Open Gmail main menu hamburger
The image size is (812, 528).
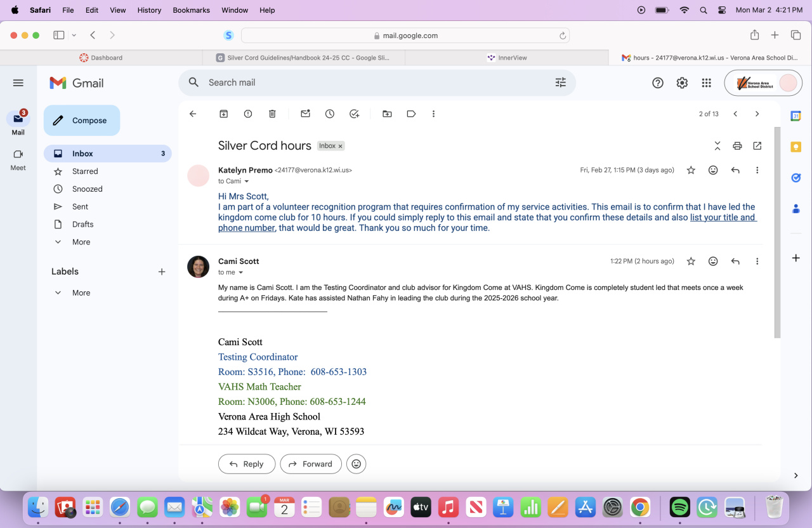pyautogui.click(x=18, y=83)
